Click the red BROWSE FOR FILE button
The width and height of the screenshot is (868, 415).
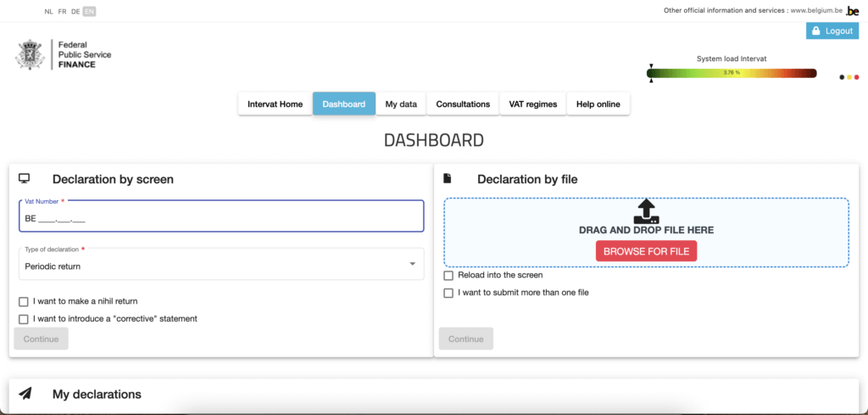646,251
